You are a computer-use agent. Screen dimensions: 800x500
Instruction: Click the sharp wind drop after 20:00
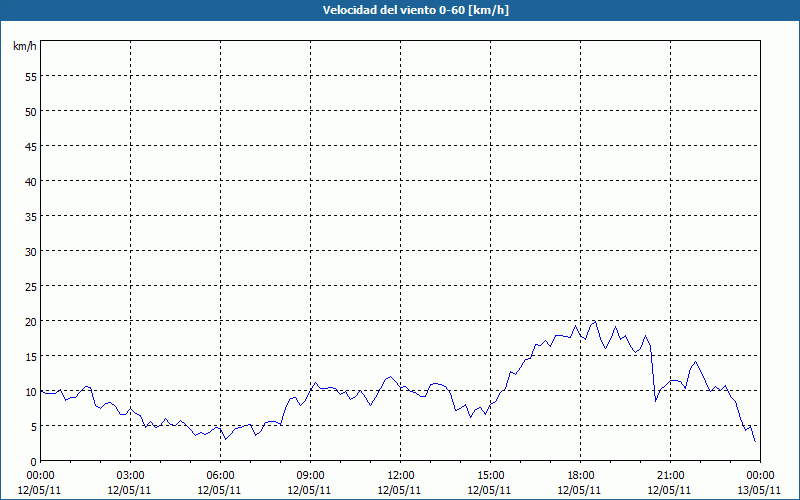654,373
